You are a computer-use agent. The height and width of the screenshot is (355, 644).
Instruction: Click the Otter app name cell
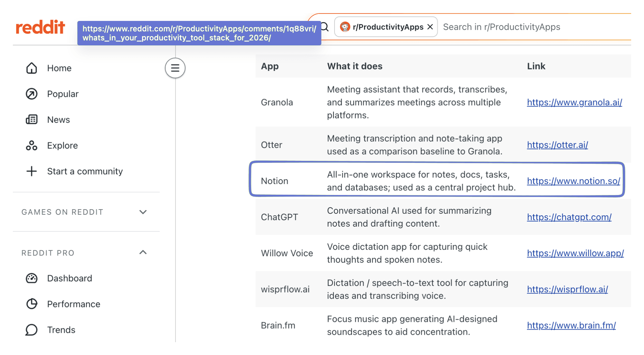[271, 145]
